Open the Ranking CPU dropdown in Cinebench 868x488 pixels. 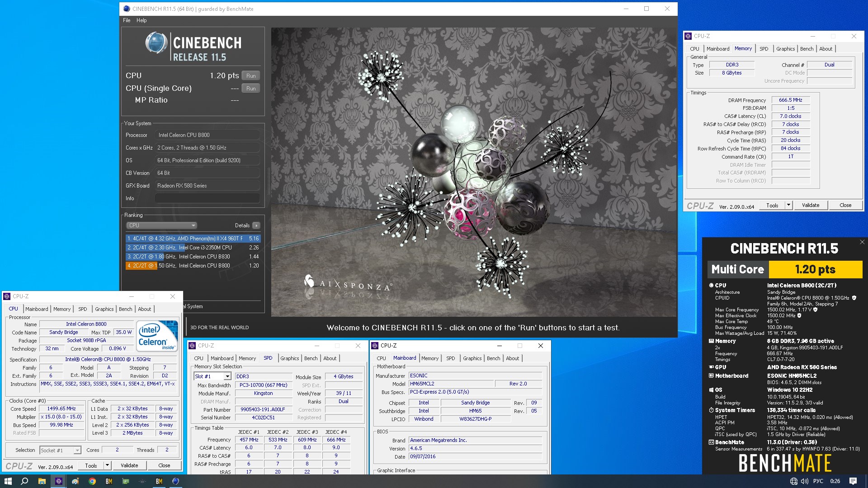pos(161,225)
